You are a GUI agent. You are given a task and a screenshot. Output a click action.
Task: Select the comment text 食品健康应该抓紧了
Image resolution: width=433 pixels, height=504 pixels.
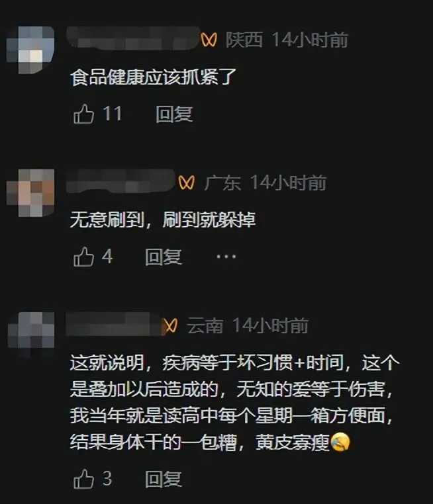[x=154, y=77]
